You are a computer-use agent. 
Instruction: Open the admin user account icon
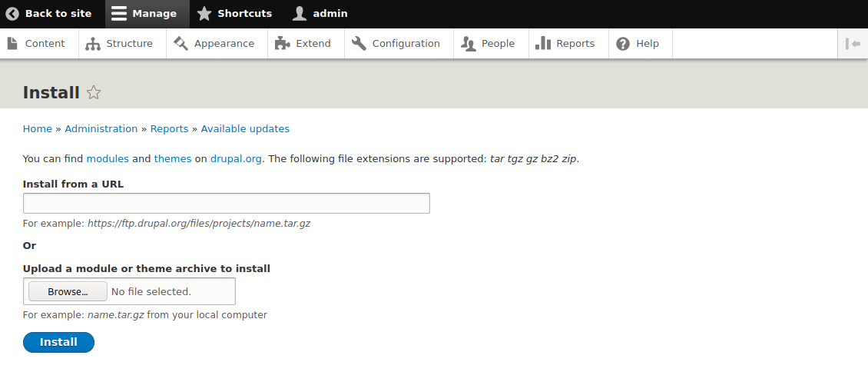click(300, 14)
